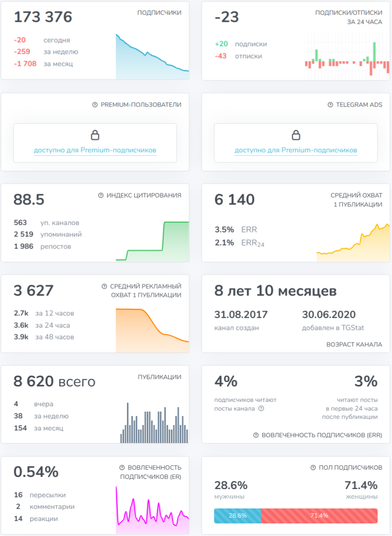Open Premium link in Telegram Ads card
392x536 pixels.
pyautogui.click(x=296, y=150)
